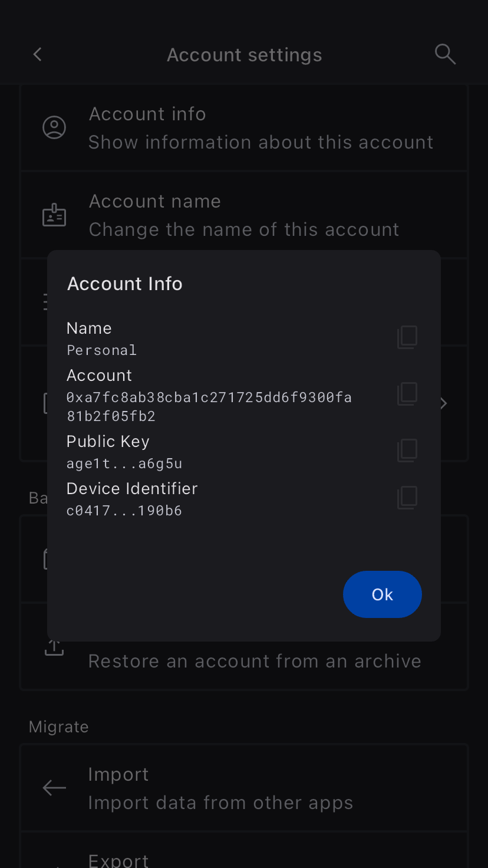Copy the account Name value
This screenshot has height=868, width=488.
point(407,337)
